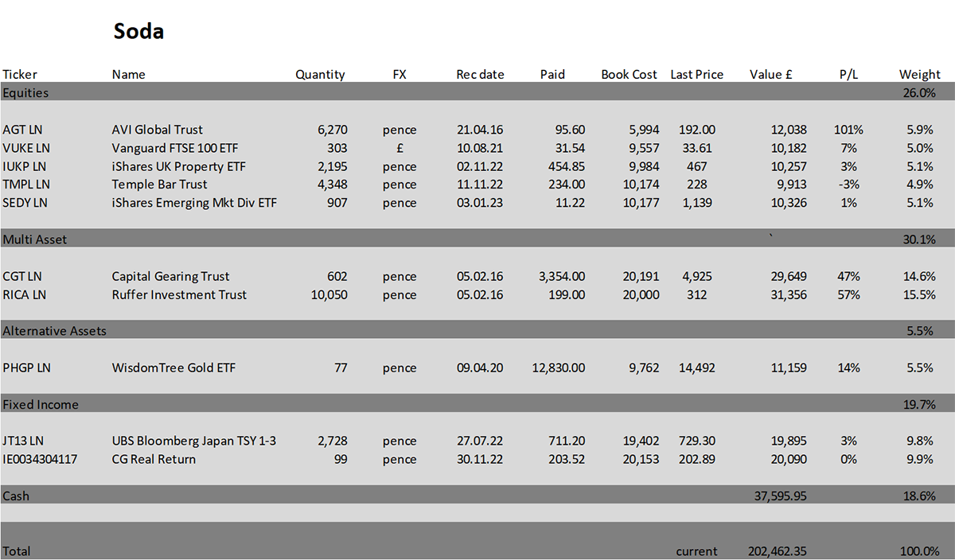Select paid price 3,354.00
955x560 pixels.
point(562,277)
